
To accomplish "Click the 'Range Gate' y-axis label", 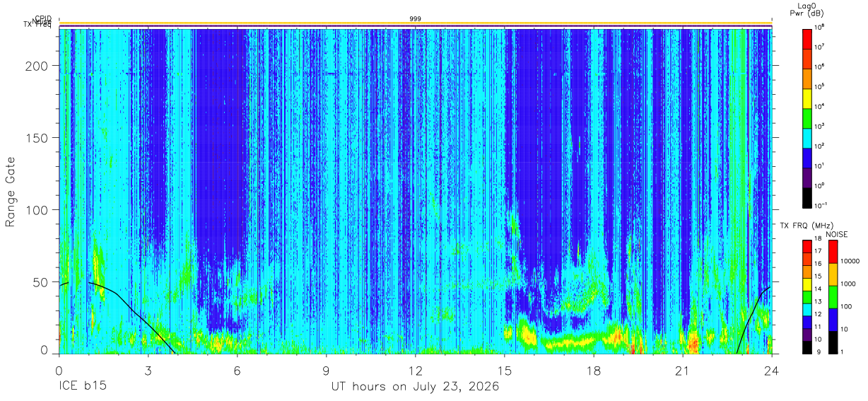I will pos(11,192).
